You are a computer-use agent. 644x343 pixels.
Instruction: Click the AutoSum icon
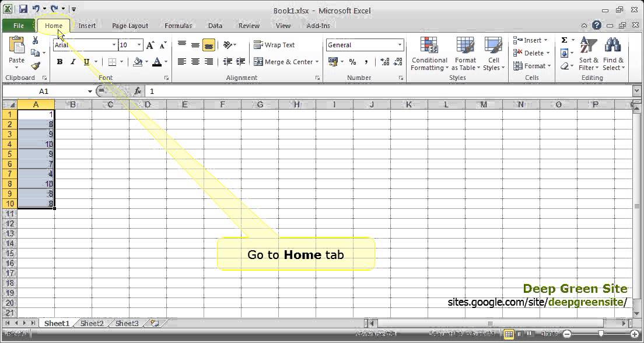pyautogui.click(x=564, y=40)
